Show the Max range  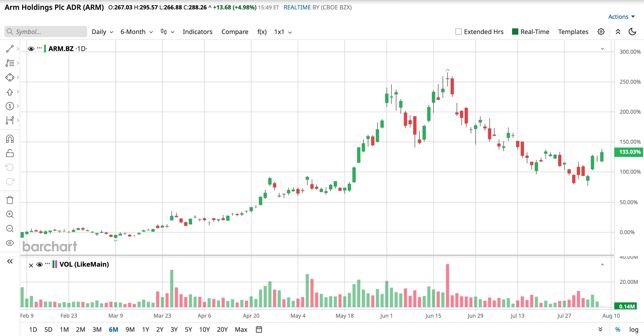[x=241, y=330]
